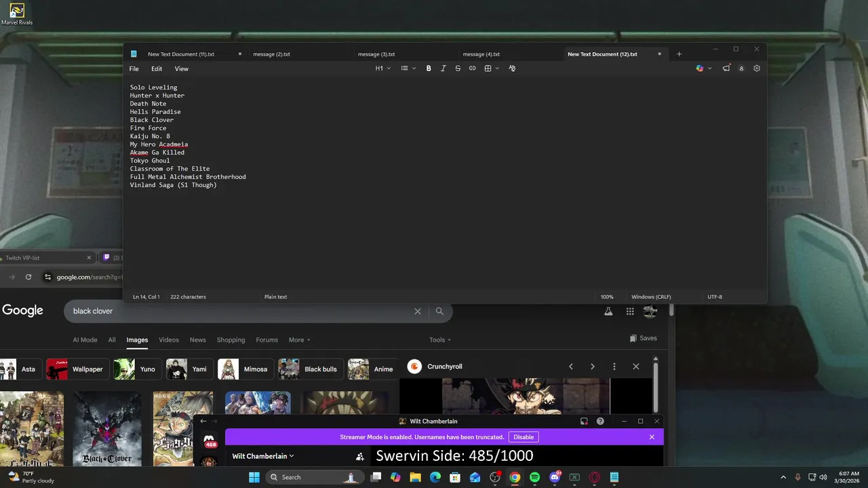
Task: Show hidden system tray icons
Action: coord(783,477)
